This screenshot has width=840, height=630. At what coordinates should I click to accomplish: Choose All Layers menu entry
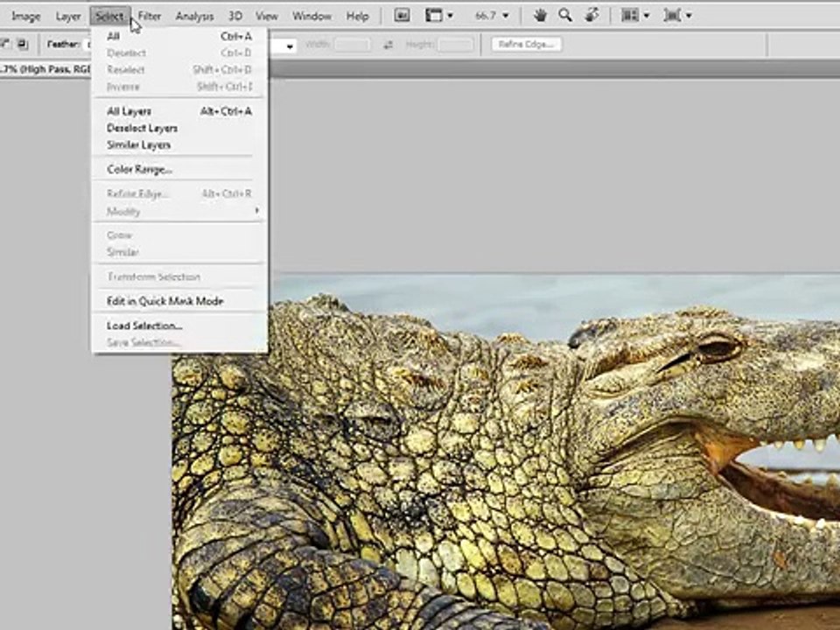179,111
